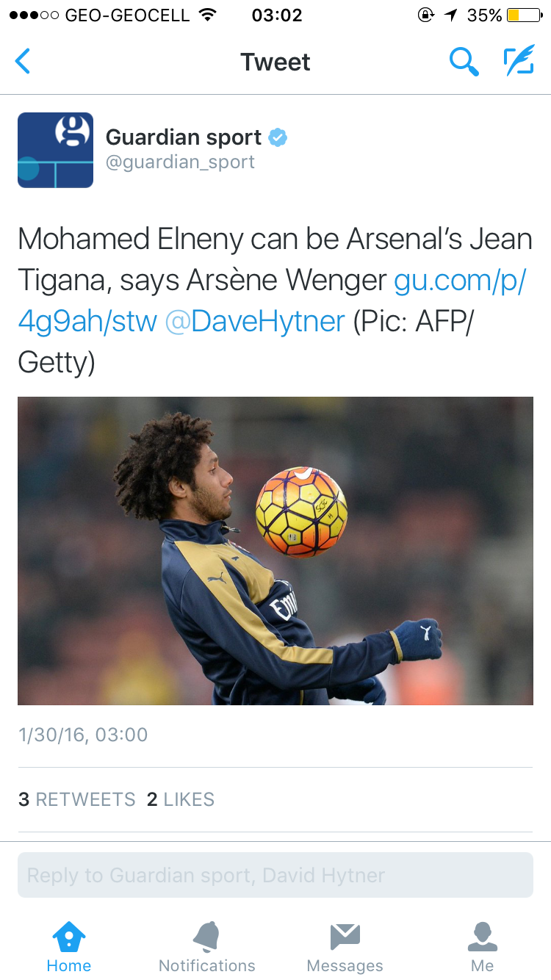This screenshot has width=551, height=980.
Task: Open the gu.com/p/4g9ah/stw link
Action: (272, 300)
